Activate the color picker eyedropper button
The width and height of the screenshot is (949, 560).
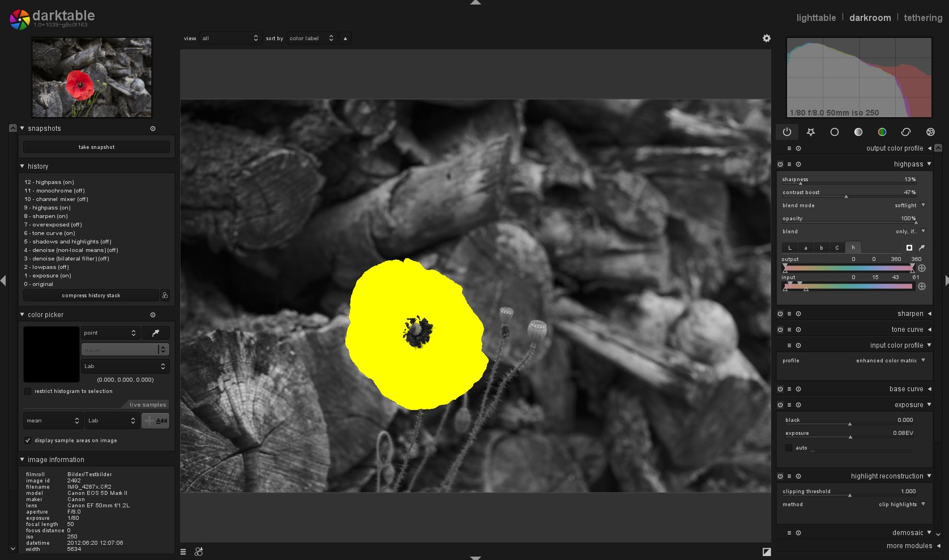[x=156, y=333]
